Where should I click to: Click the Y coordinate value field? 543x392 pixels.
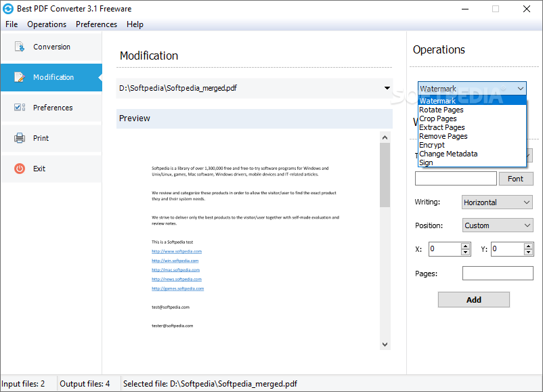(x=507, y=249)
